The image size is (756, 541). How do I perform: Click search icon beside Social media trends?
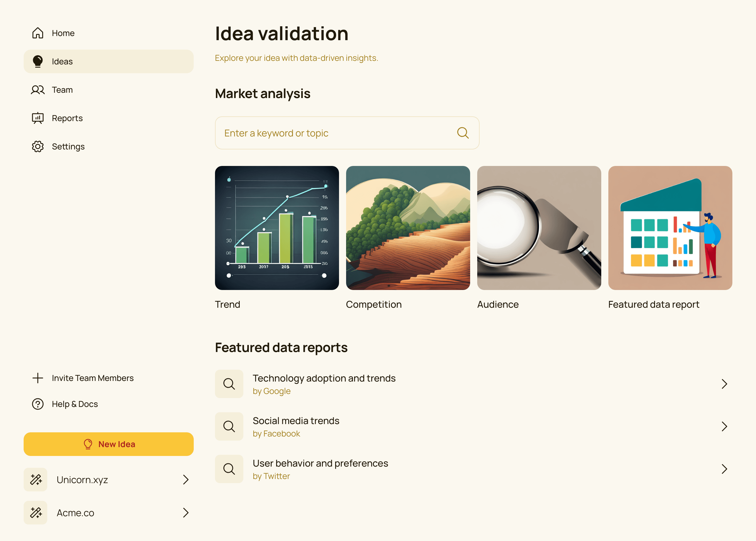click(229, 426)
